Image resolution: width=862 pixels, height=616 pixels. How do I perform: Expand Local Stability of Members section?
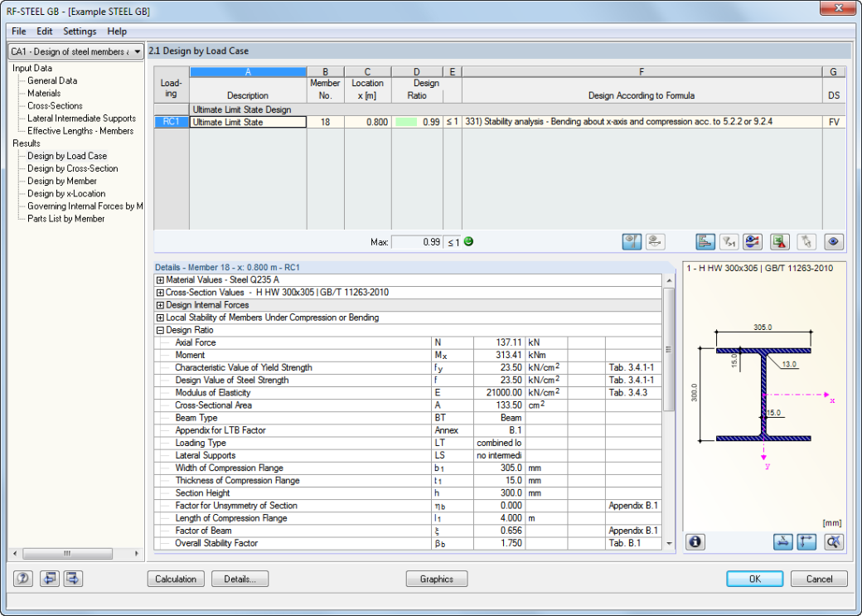(161, 318)
